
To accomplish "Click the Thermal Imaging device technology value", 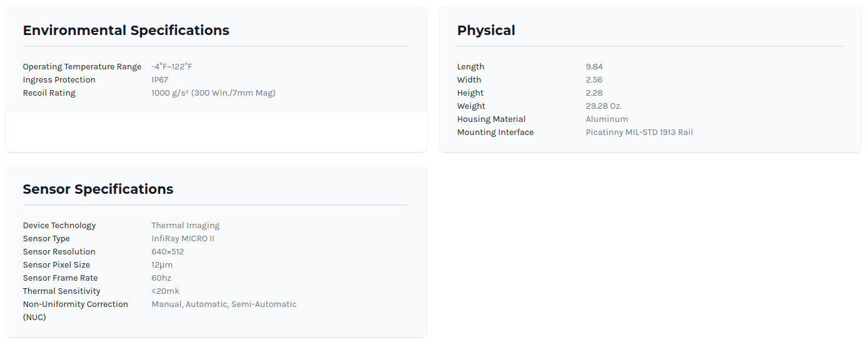I will pos(185,226).
